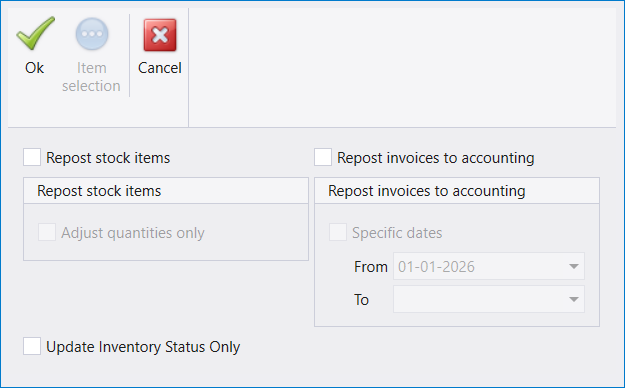
Task: Check the Specific dates option
Action: coord(338,232)
